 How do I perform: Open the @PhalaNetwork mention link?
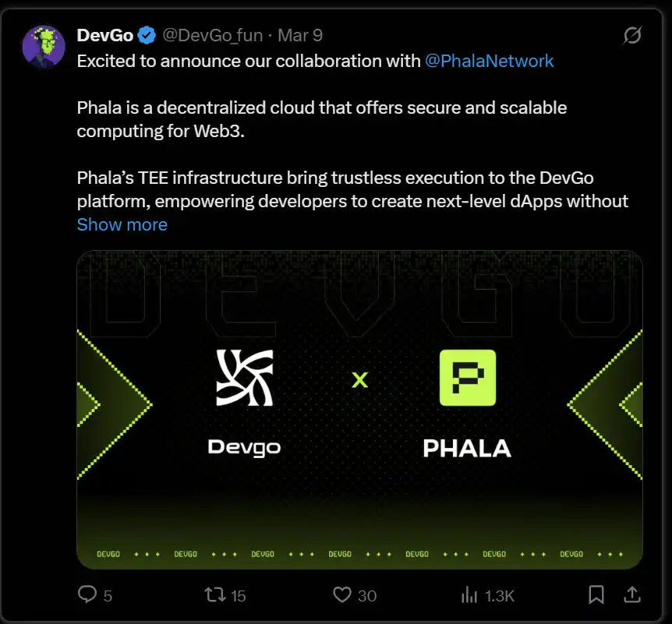click(489, 61)
